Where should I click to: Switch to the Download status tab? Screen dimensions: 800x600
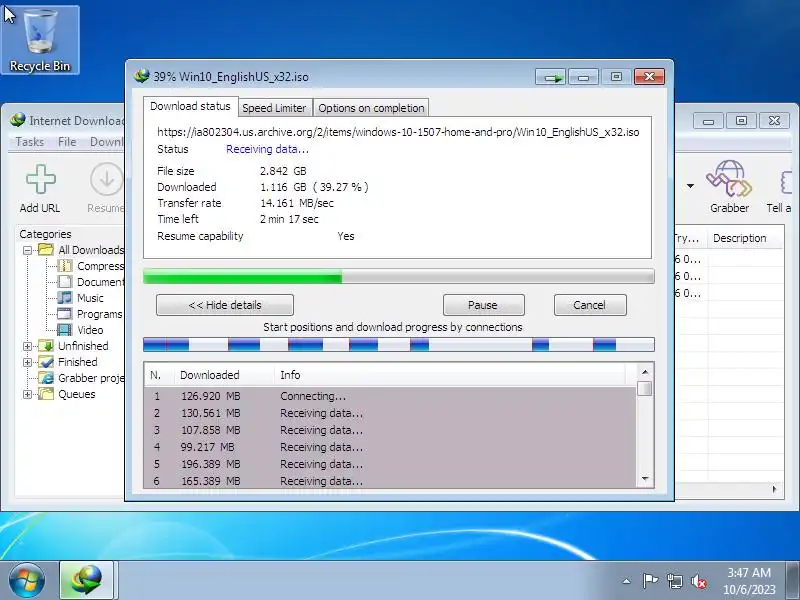190,106
